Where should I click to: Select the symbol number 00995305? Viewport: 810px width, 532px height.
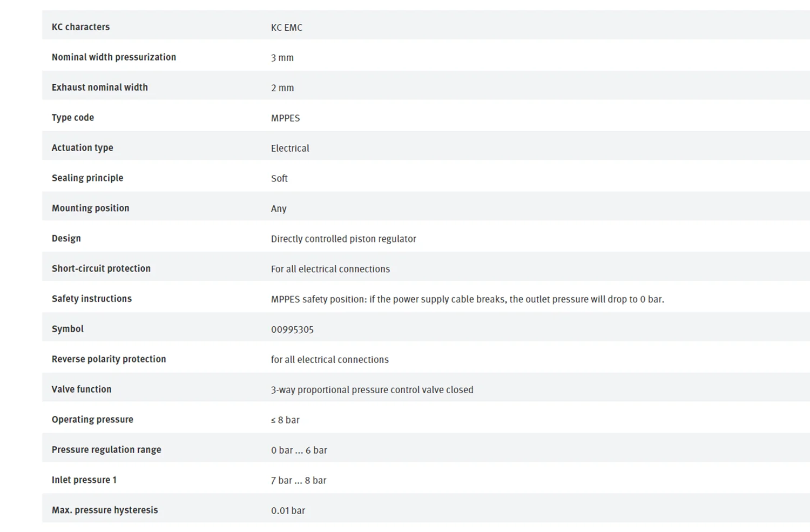(292, 330)
